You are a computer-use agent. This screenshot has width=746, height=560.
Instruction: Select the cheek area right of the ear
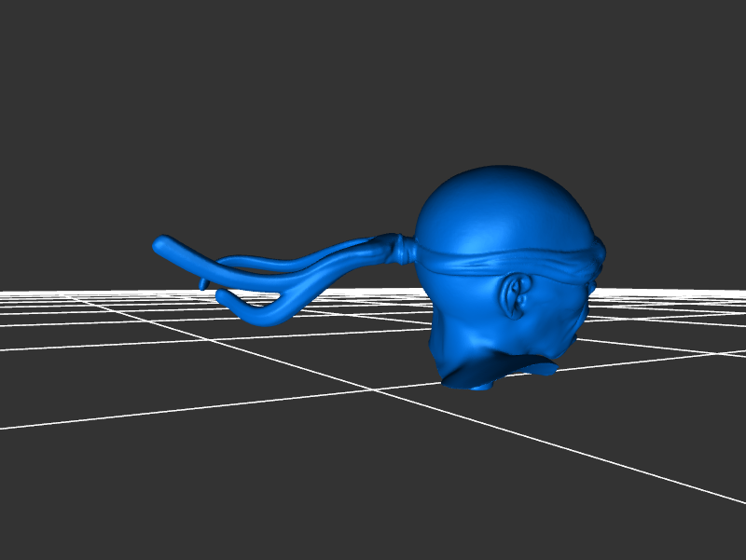(558, 307)
